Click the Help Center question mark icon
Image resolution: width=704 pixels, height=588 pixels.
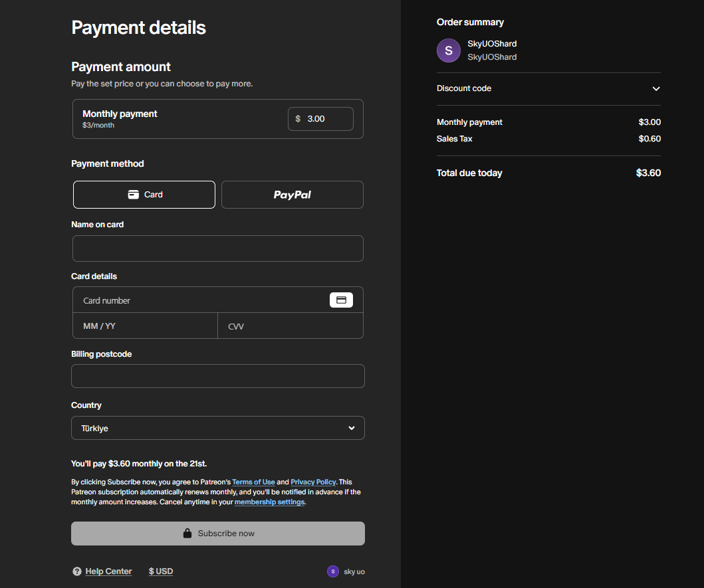(x=77, y=571)
